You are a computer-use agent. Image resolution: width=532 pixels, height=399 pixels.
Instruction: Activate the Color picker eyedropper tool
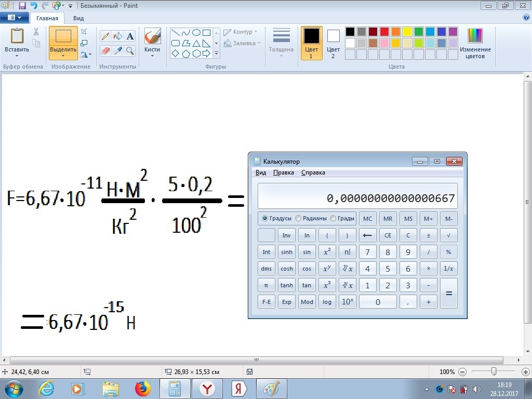pos(118,50)
